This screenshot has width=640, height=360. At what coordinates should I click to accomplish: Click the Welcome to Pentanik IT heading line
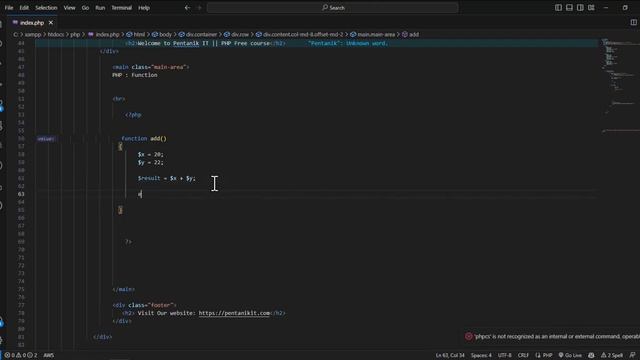205,43
